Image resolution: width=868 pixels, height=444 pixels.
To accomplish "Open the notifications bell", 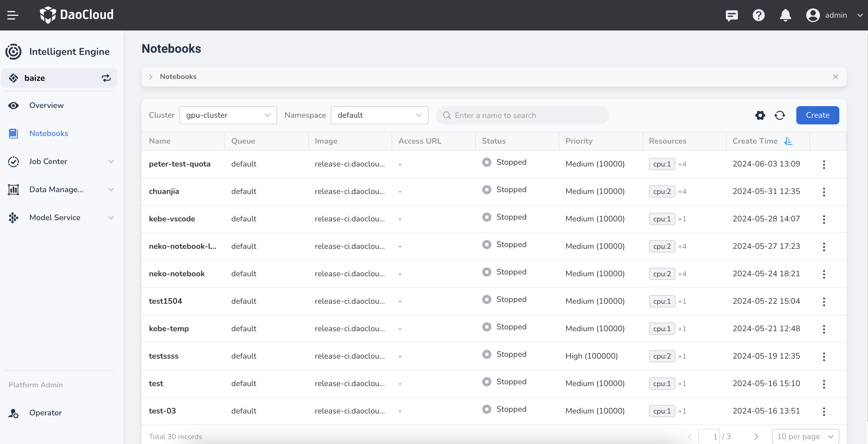I will coord(786,15).
